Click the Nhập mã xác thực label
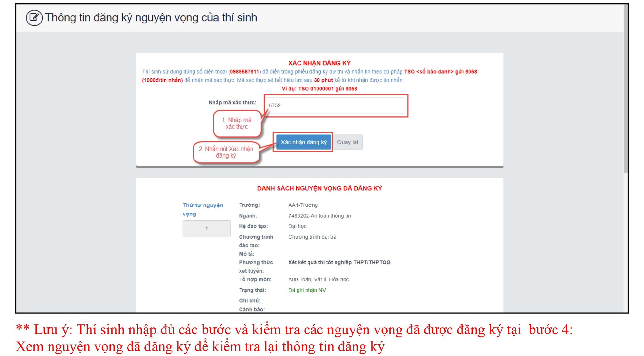Image resolution: width=644 pixels, height=356 pixels. 232,103
